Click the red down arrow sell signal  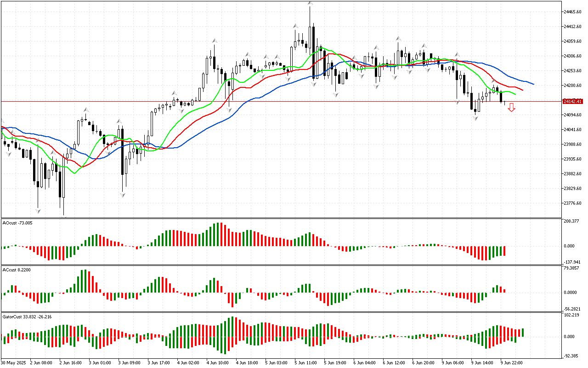(x=511, y=107)
